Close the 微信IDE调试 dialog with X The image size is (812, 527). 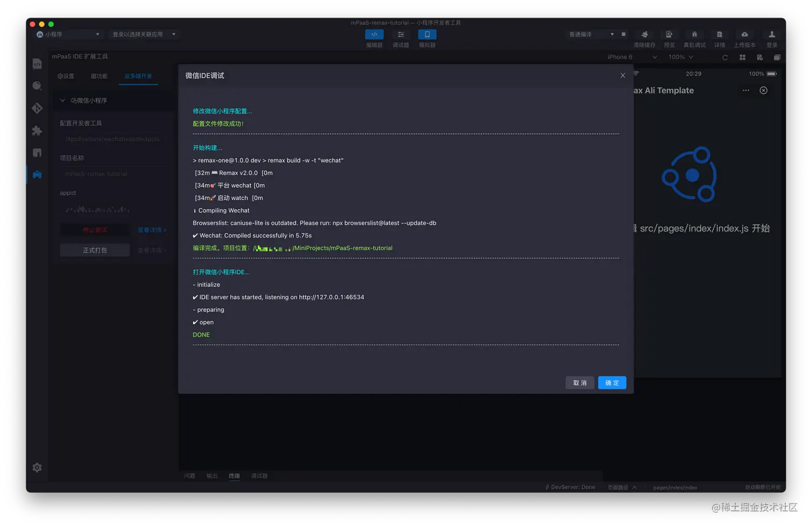click(623, 76)
